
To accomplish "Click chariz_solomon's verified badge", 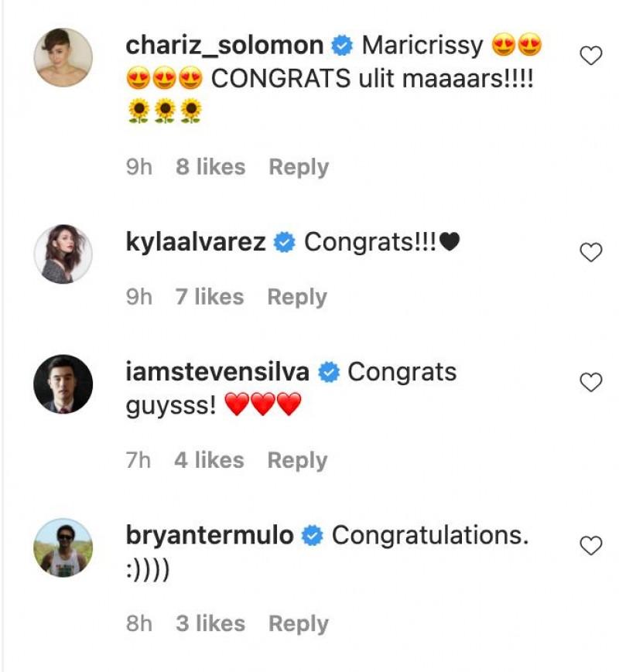I will point(342,46).
